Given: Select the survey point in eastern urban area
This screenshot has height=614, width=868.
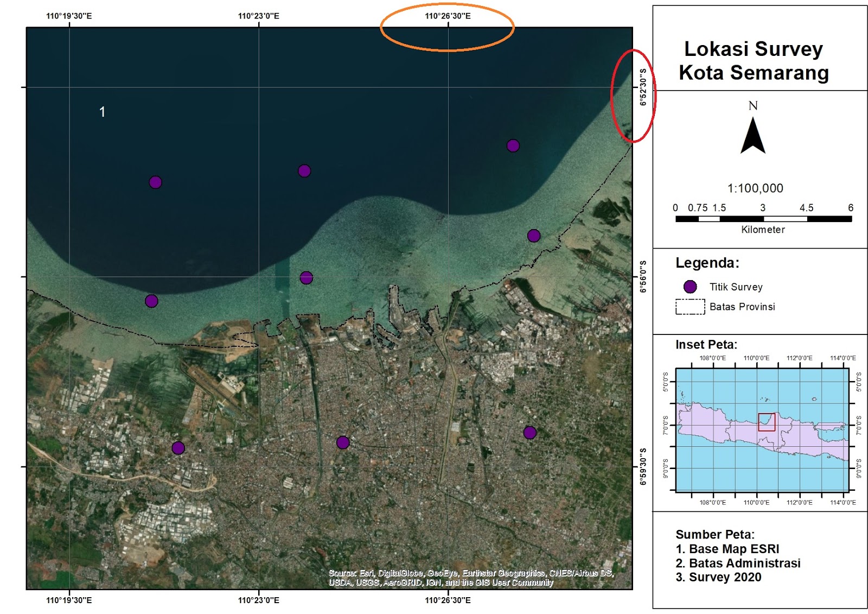Looking at the screenshot, I should coord(529,433).
